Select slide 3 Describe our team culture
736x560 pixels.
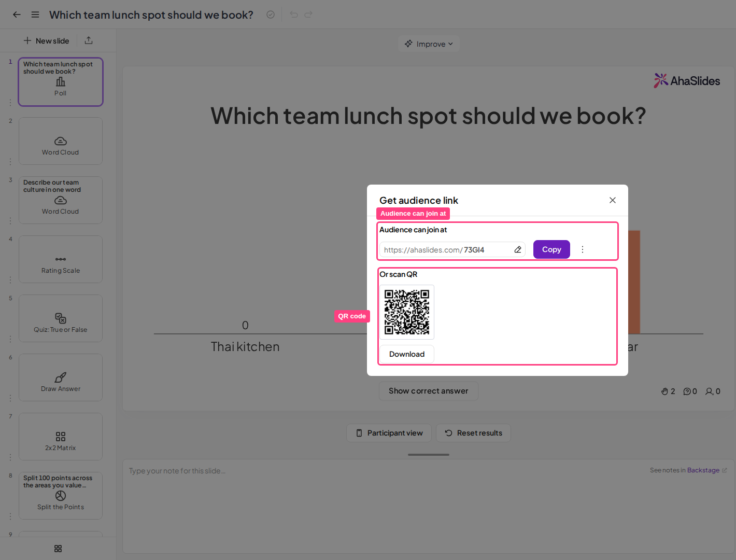click(x=61, y=200)
